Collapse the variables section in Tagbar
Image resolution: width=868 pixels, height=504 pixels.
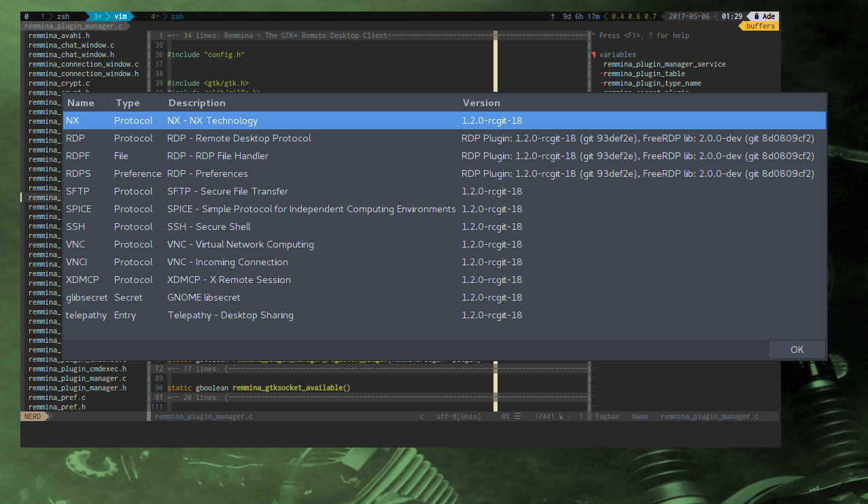(594, 54)
